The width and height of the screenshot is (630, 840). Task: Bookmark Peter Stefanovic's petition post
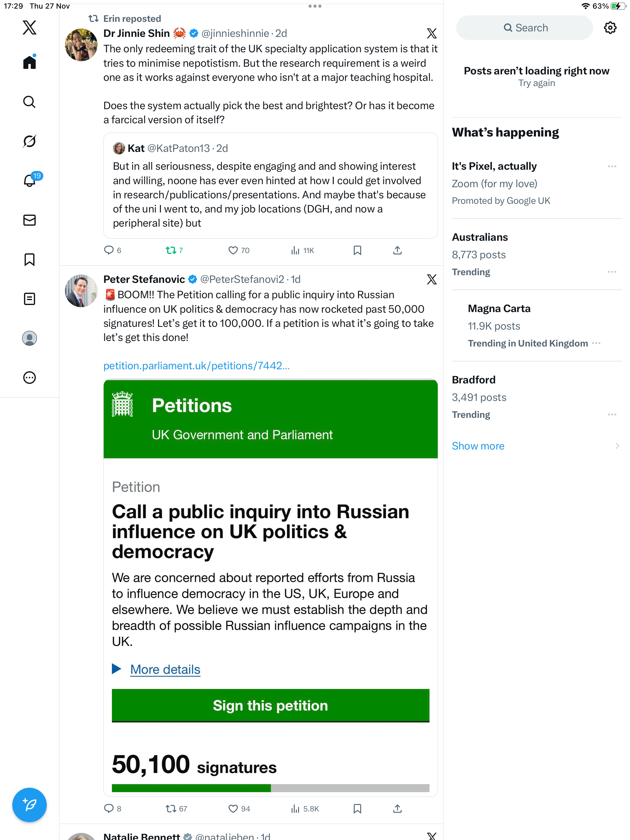(x=357, y=809)
